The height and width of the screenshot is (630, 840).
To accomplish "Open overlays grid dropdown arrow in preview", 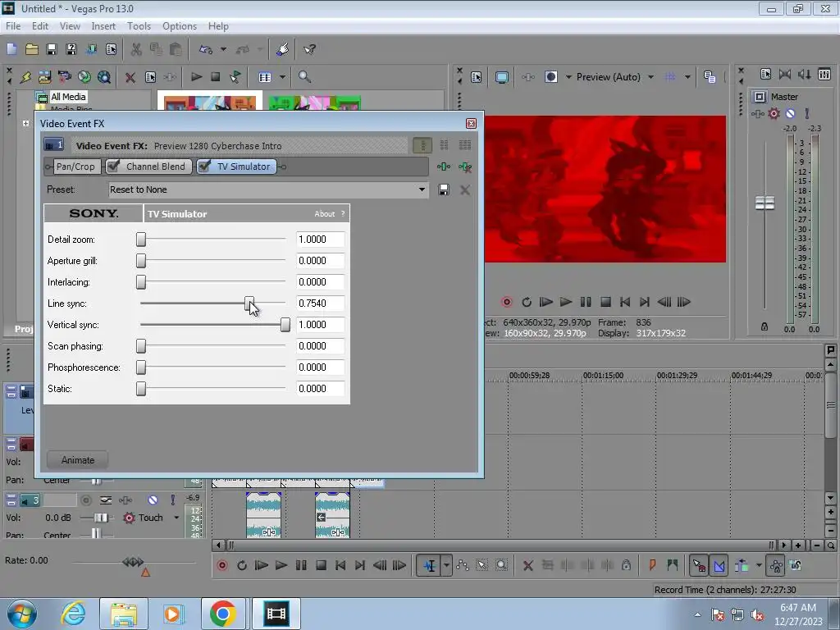I will [687, 77].
